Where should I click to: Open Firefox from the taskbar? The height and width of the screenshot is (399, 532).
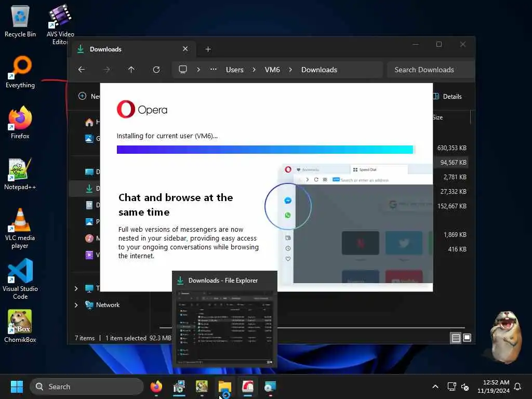coord(156,387)
